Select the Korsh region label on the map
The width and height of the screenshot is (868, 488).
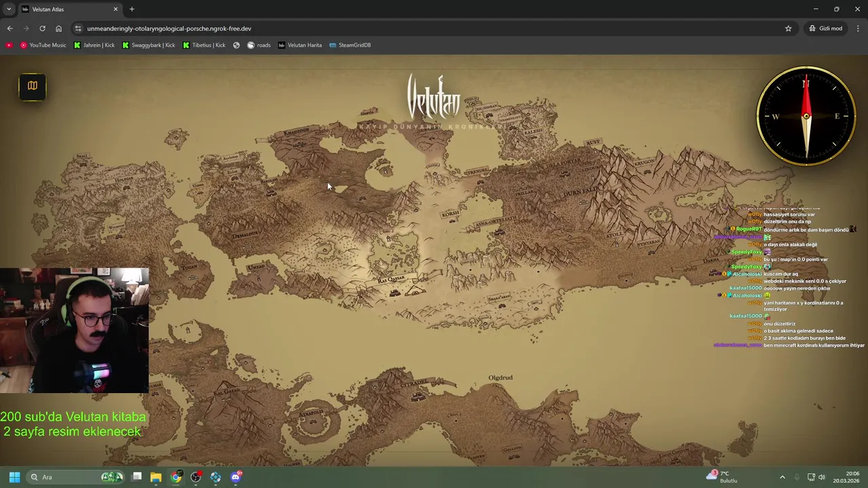[450, 213]
